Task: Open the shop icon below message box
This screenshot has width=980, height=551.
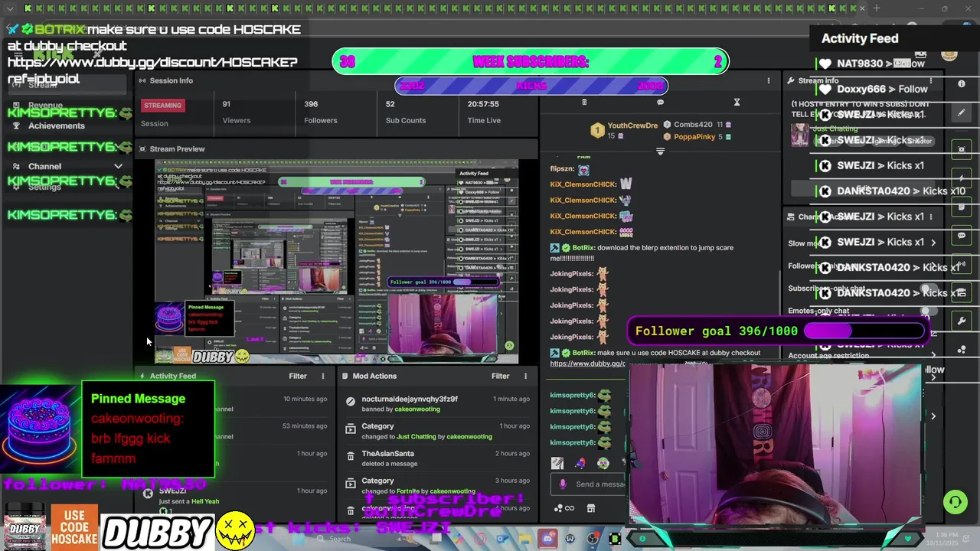Action: (590, 508)
